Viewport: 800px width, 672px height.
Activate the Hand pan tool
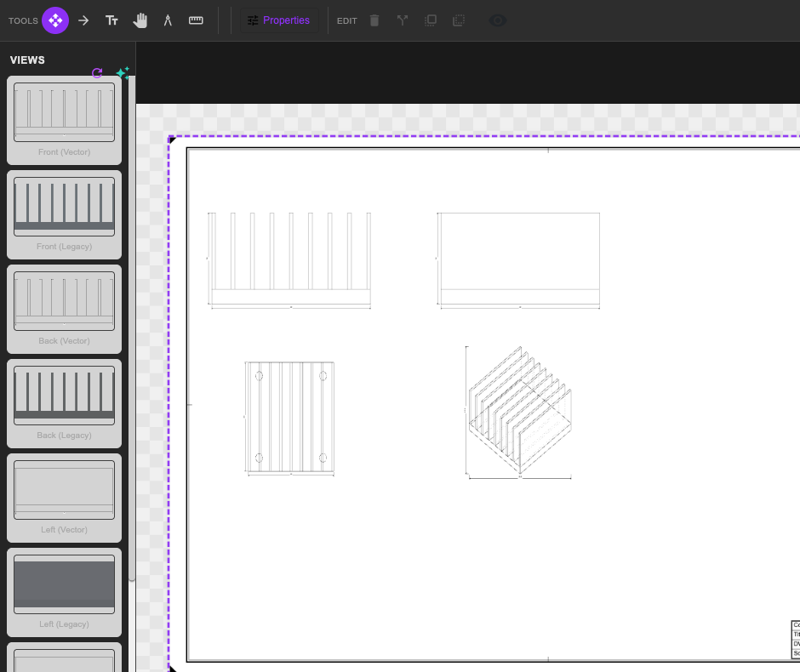140,20
